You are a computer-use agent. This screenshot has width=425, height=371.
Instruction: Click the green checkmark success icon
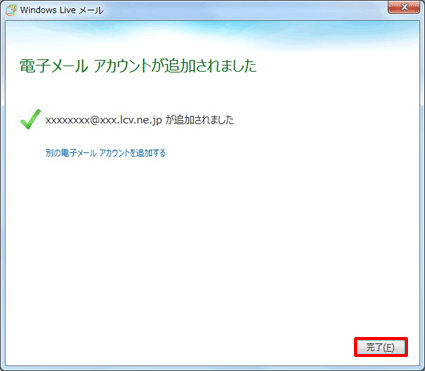[x=30, y=119]
